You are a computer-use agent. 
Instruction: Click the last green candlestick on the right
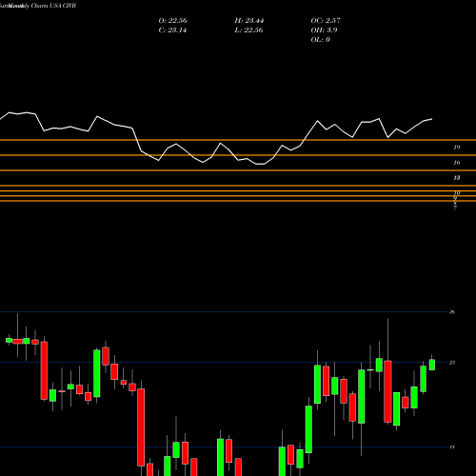(432, 365)
